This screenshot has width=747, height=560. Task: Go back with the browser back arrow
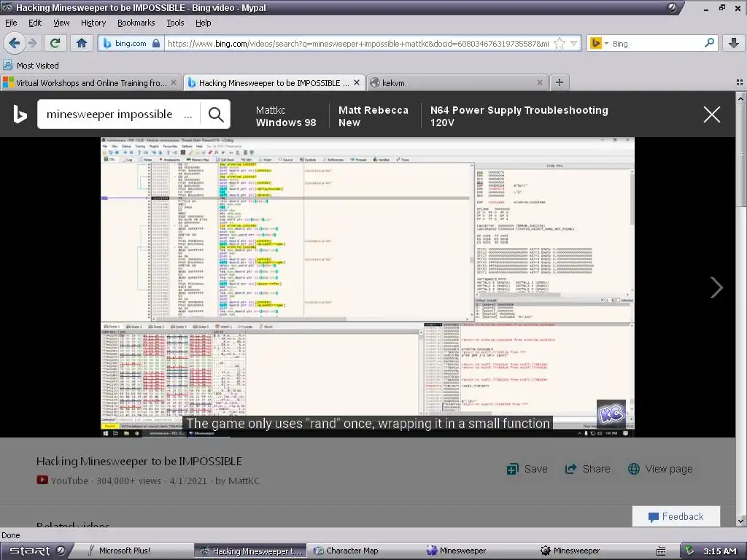pyautogui.click(x=14, y=43)
